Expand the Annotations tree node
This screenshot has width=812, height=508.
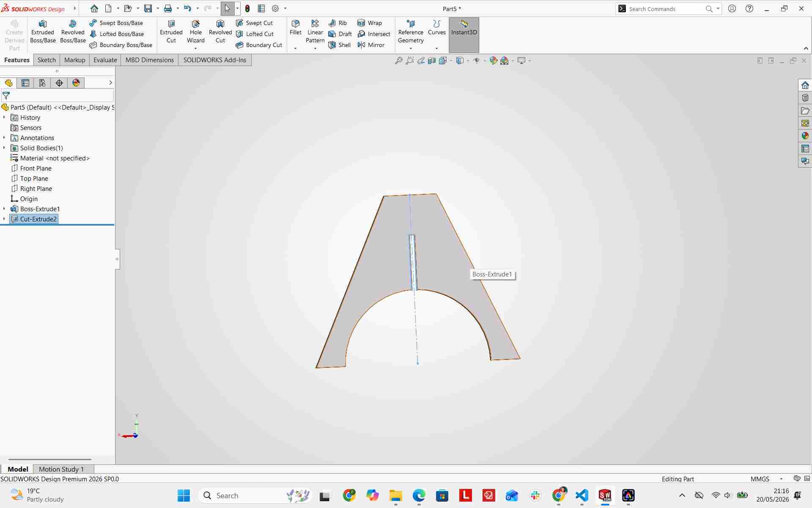4,138
